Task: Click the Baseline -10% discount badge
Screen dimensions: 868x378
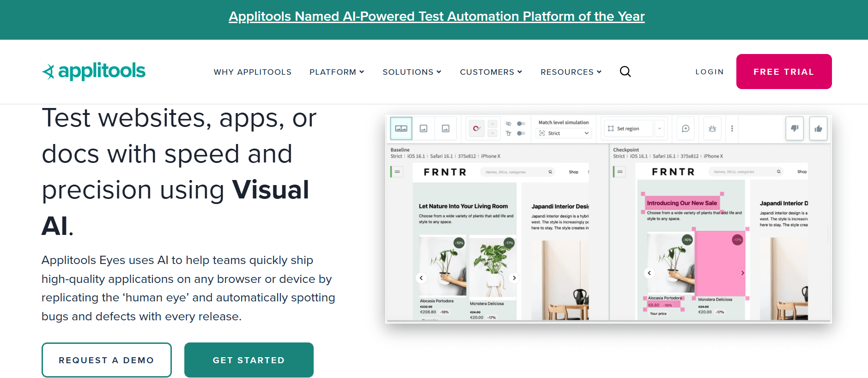Action: click(459, 243)
